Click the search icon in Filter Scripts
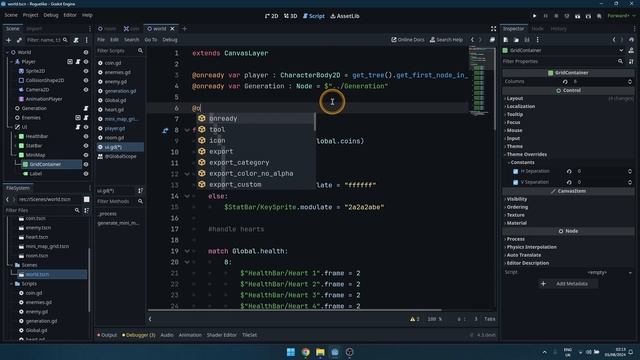This screenshot has height=360, width=640. click(x=140, y=51)
